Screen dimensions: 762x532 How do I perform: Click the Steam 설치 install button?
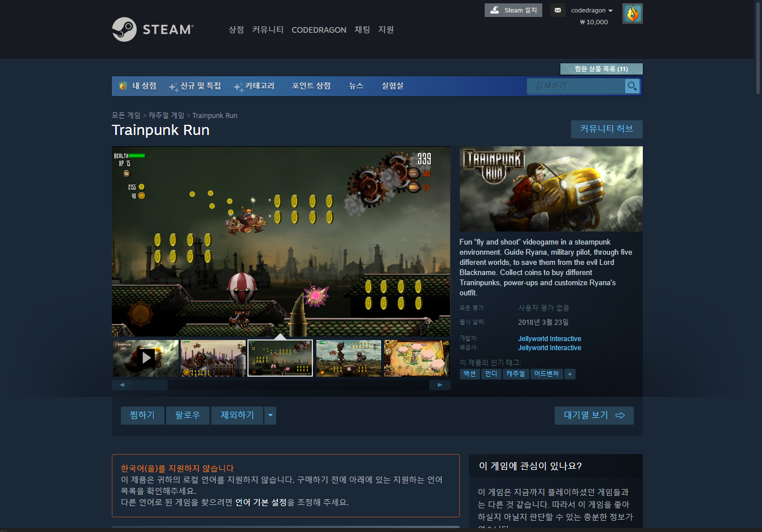click(x=513, y=10)
